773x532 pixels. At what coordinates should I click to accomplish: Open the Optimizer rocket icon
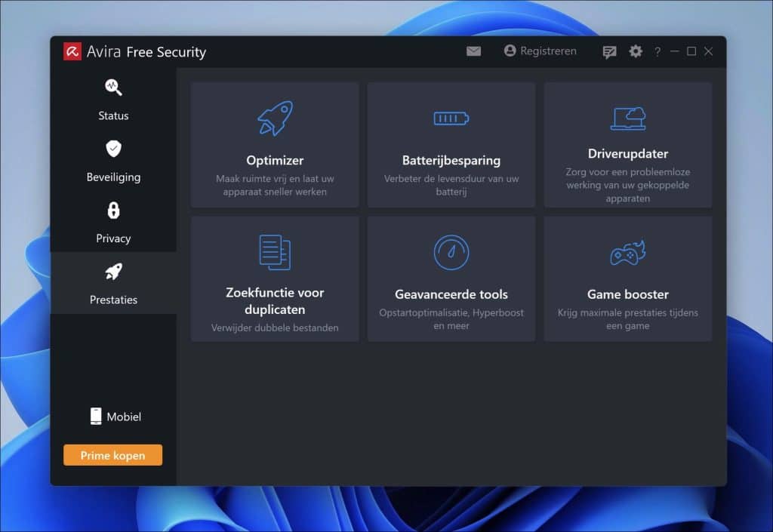click(275, 118)
